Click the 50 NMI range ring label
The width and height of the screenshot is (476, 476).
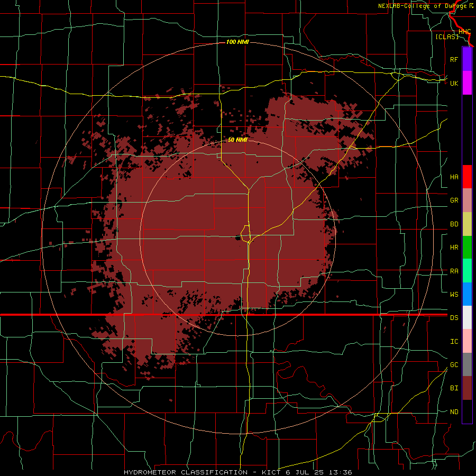coord(237,140)
